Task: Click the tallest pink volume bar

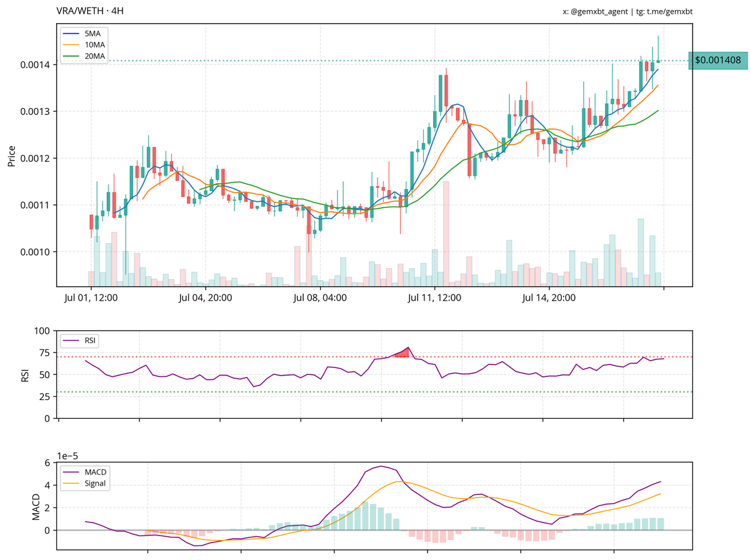Action: (446, 234)
